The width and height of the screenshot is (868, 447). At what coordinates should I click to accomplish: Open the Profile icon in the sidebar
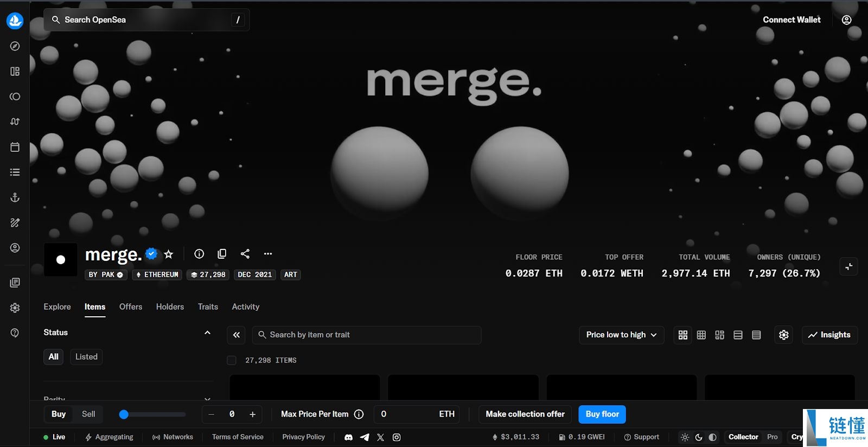coord(15,248)
